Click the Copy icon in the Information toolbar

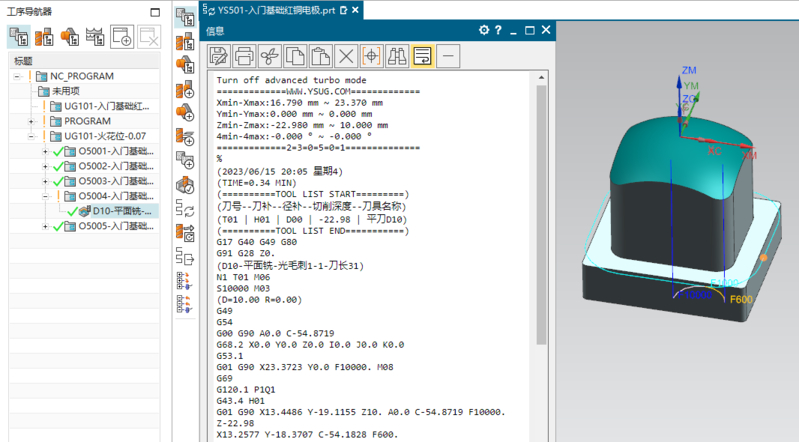click(295, 55)
